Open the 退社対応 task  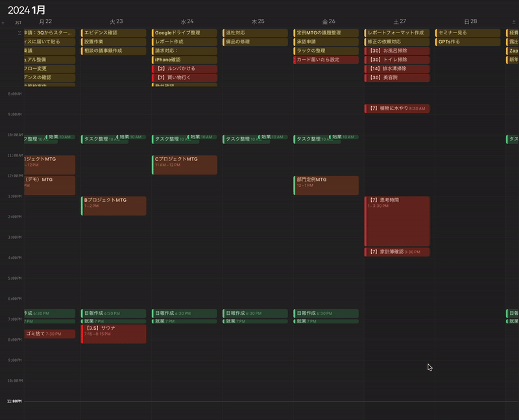[x=255, y=33]
